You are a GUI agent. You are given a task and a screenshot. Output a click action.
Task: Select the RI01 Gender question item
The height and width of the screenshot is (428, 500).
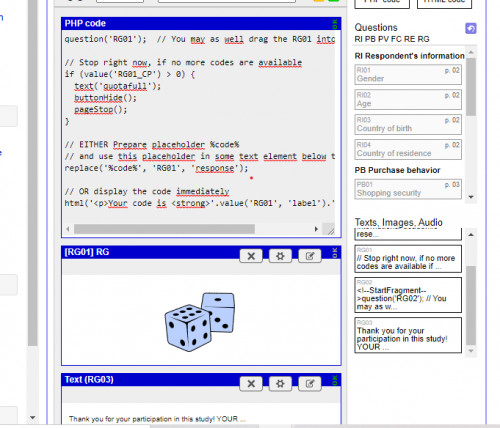(x=408, y=75)
